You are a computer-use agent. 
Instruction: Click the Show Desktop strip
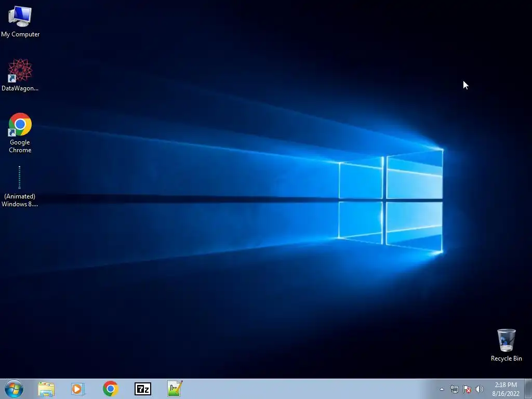[528, 389]
